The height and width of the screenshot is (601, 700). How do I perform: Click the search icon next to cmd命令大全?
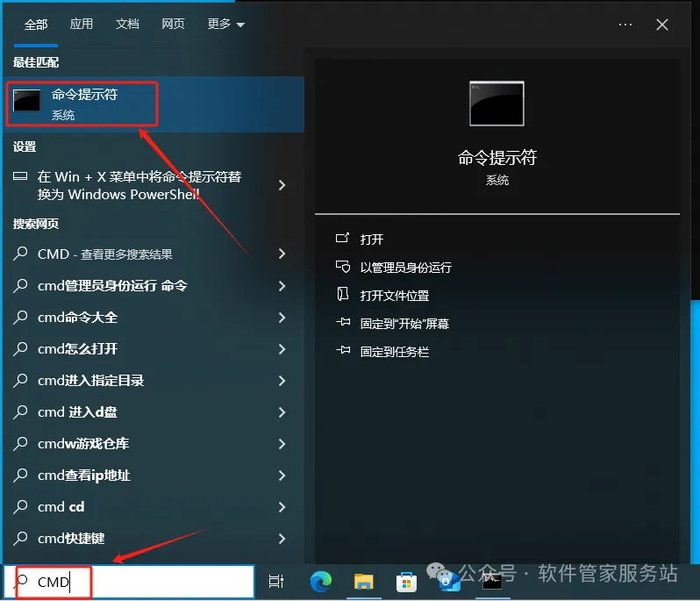pyautogui.click(x=20, y=318)
